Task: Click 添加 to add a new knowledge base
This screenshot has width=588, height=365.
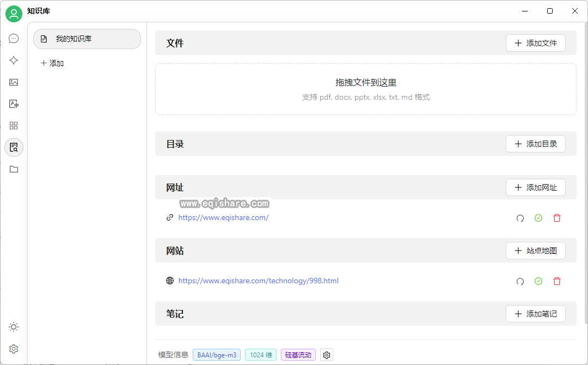Action: pyautogui.click(x=52, y=63)
